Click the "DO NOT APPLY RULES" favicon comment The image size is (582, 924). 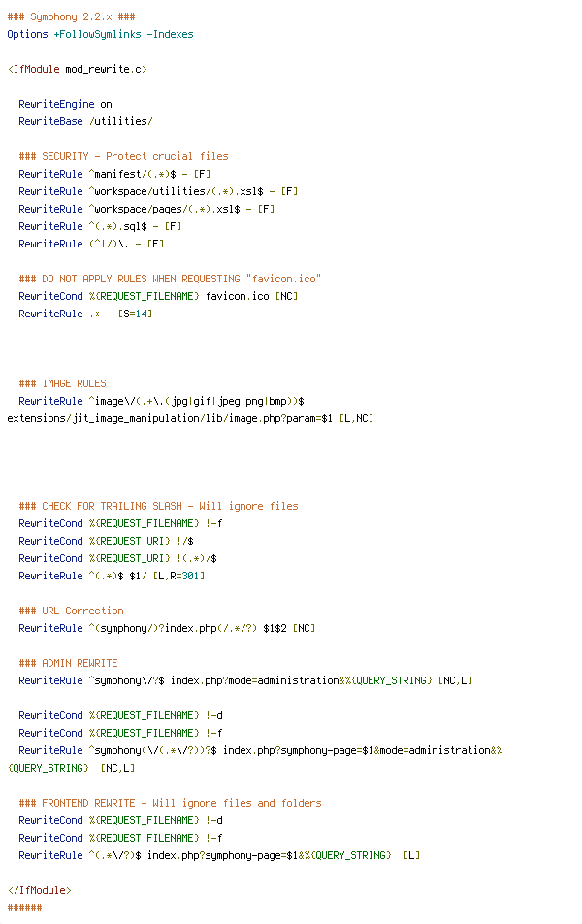(x=171, y=279)
